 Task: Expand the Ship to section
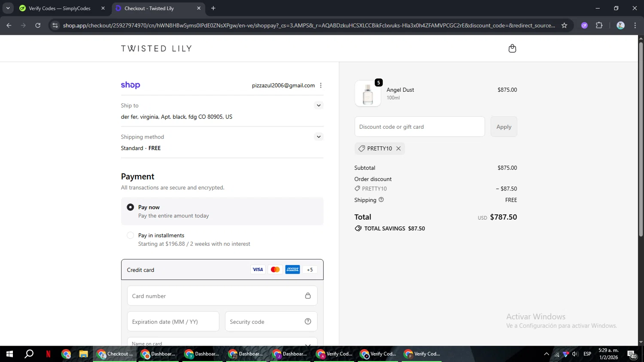pos(319,106)
